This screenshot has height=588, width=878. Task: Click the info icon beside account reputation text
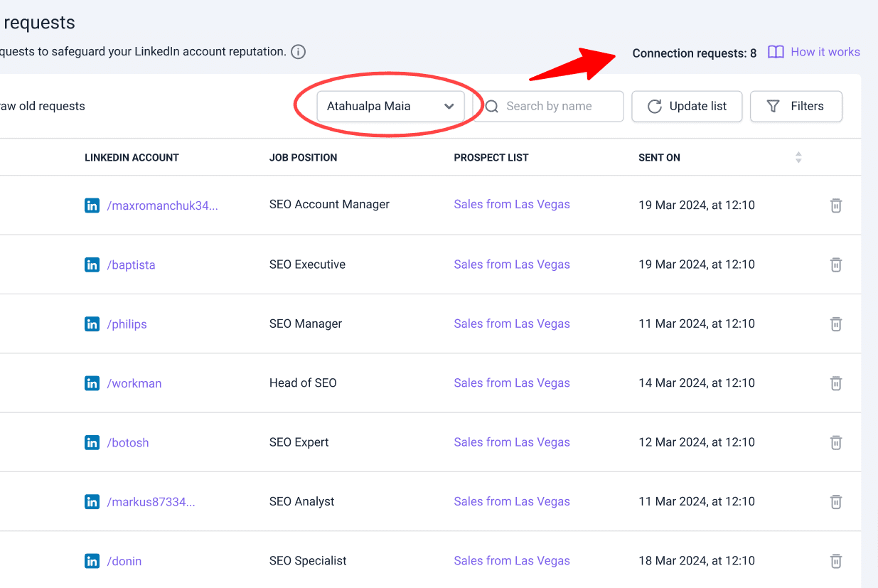299,52
